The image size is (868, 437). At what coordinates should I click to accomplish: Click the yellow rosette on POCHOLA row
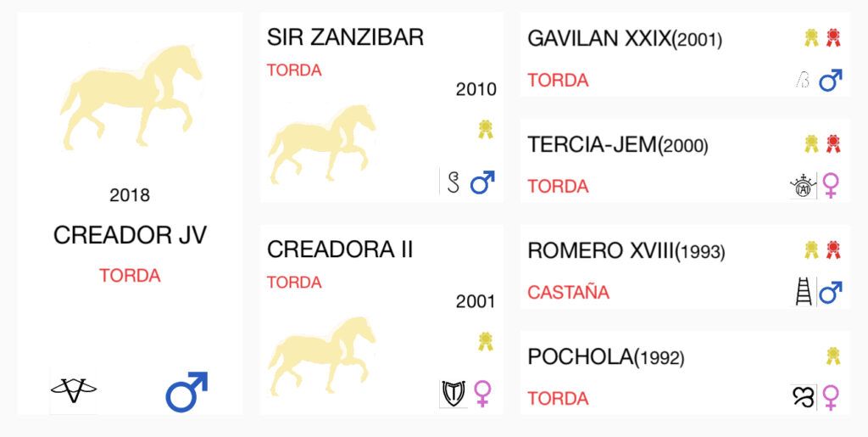[834, 356]
